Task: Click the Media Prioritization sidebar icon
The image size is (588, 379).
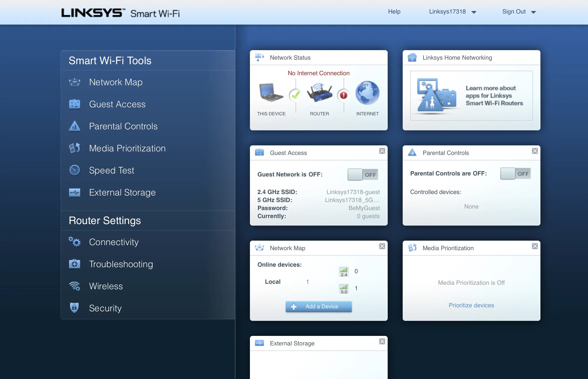Action: pyautogui.click(x=74, y=148)
